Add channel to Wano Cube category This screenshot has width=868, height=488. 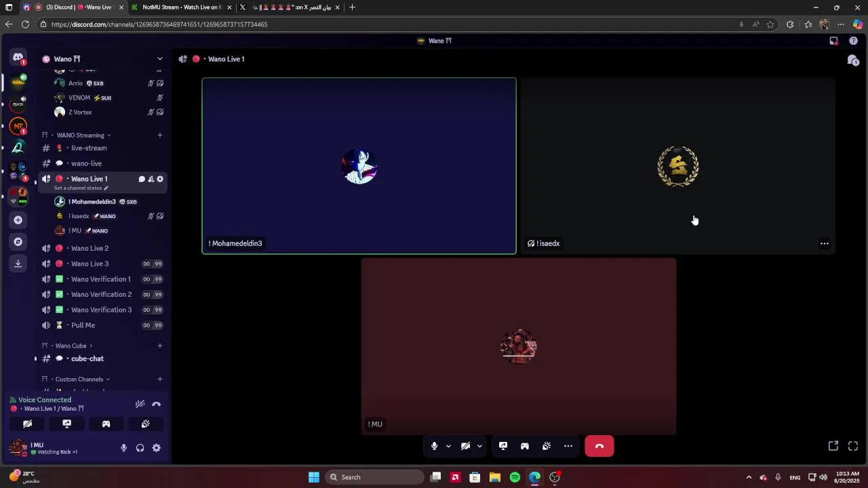point(160,346)
